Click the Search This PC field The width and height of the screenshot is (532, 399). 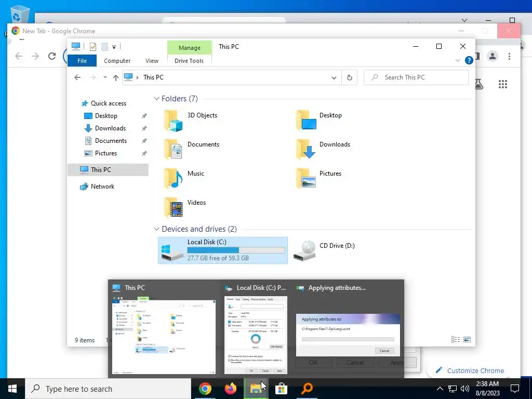pyautogui.click(x=416, y=77)
